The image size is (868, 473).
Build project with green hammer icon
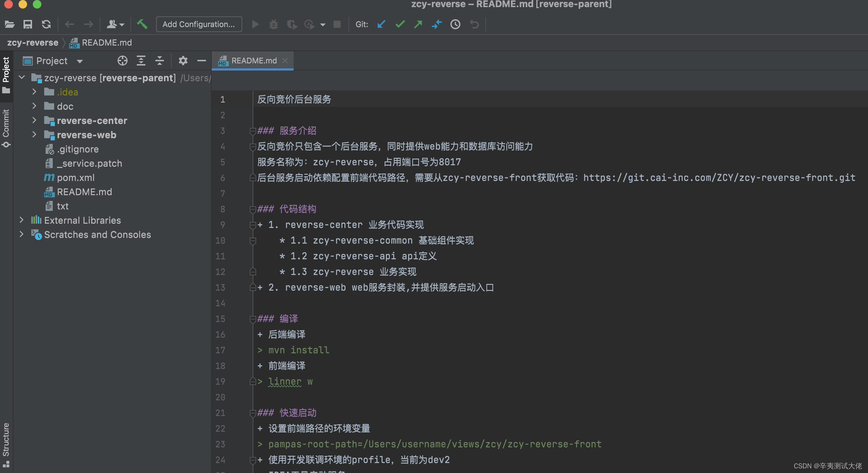(x=142, y=24)
